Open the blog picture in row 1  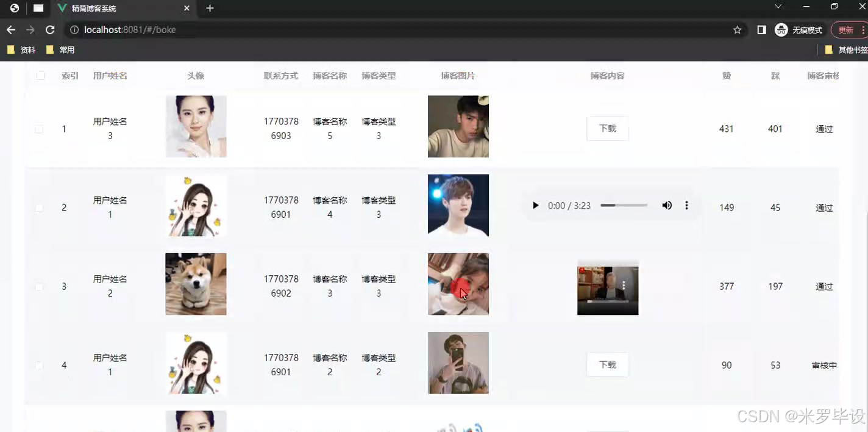click(x=458, y=126)
